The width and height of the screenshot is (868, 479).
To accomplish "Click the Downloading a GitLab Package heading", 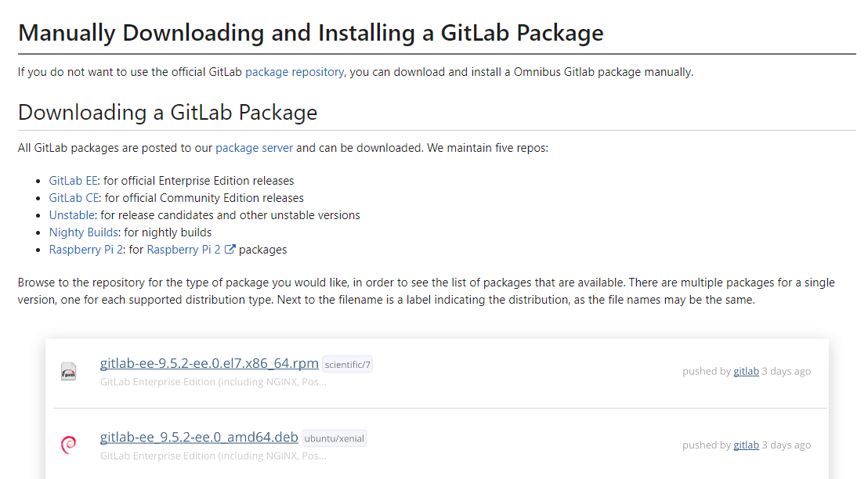I will (168, 112).
